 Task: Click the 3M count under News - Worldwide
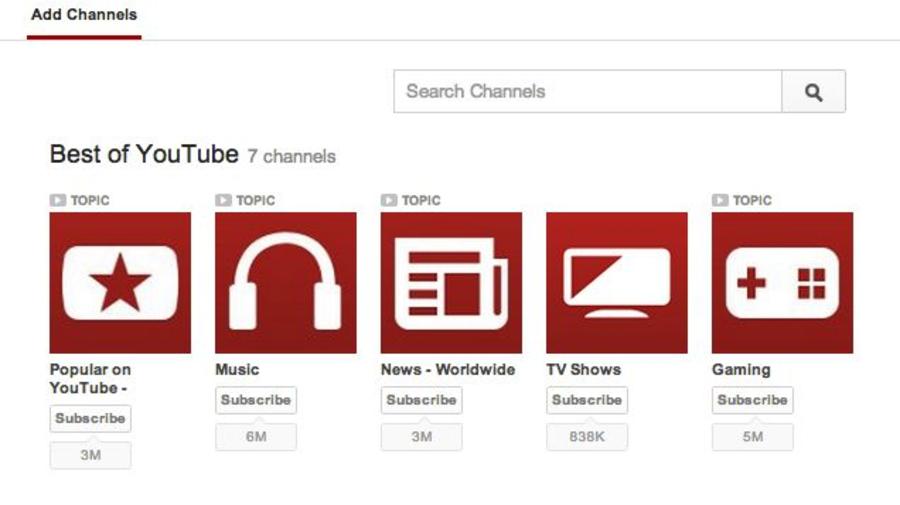click(421, 437)
